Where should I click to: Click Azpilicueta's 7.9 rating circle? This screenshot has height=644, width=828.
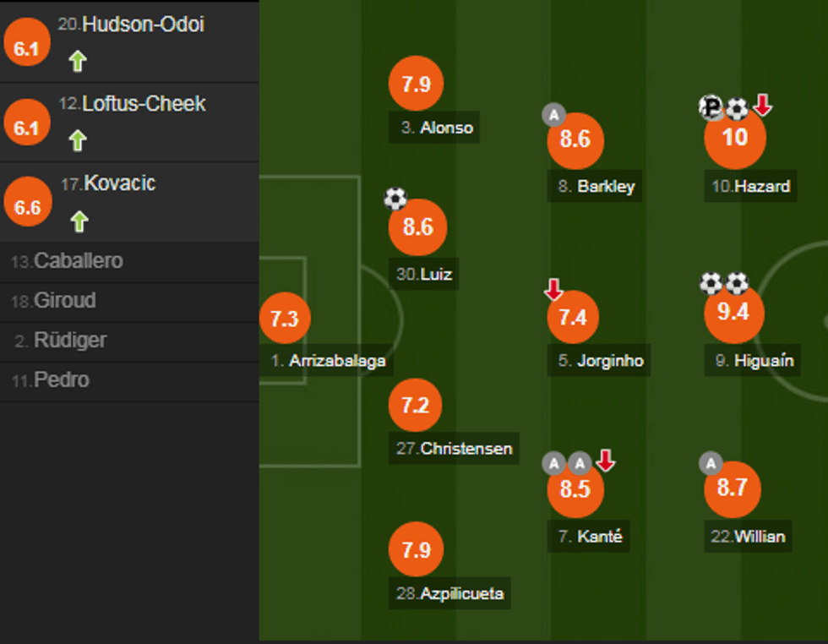point(416,550)
